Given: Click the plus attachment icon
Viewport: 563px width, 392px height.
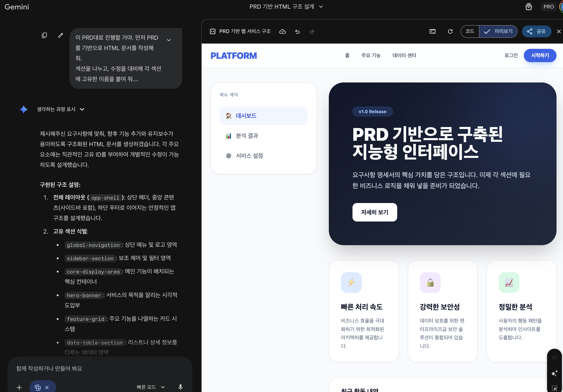Looking at the screenshot, I should [19, 387].
